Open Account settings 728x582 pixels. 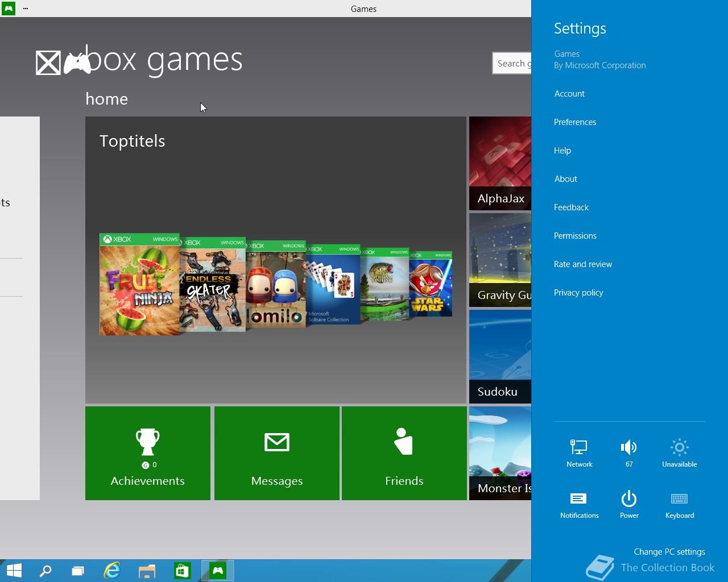click(x=569, y=94)
